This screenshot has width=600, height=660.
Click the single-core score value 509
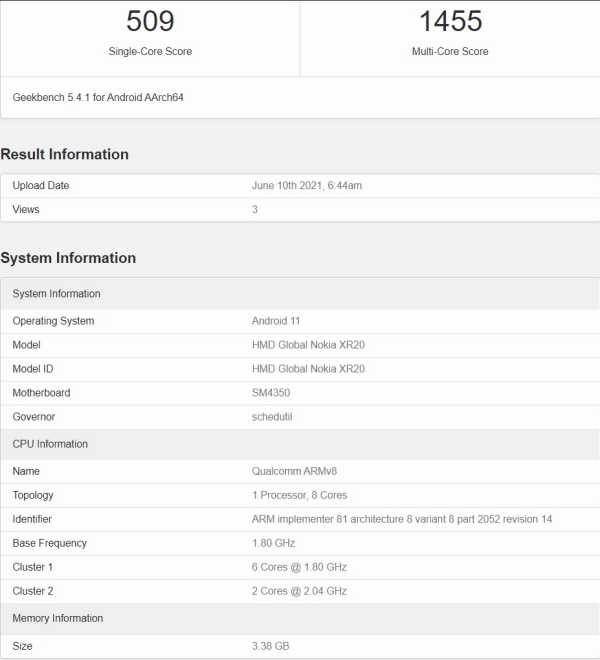150,21
